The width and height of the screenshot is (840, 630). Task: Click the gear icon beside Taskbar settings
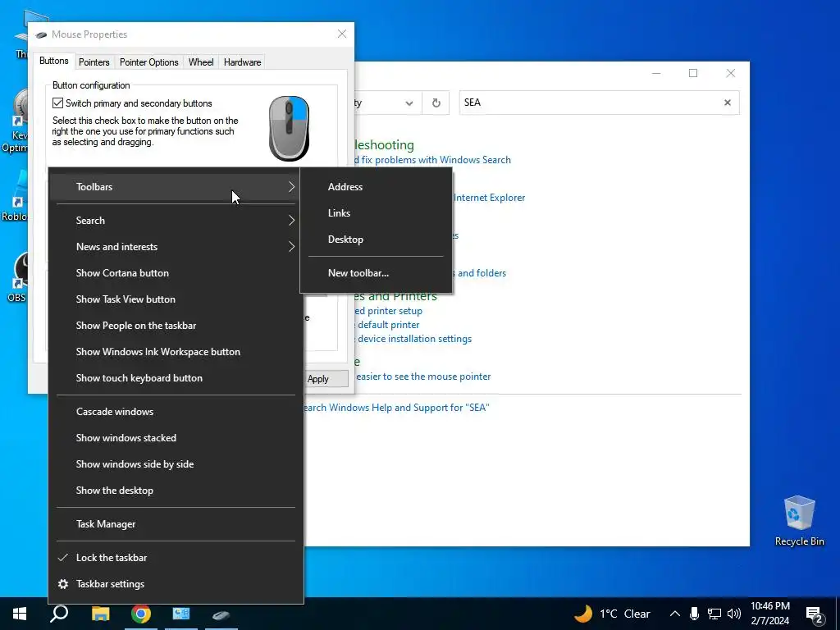[63, 584]
